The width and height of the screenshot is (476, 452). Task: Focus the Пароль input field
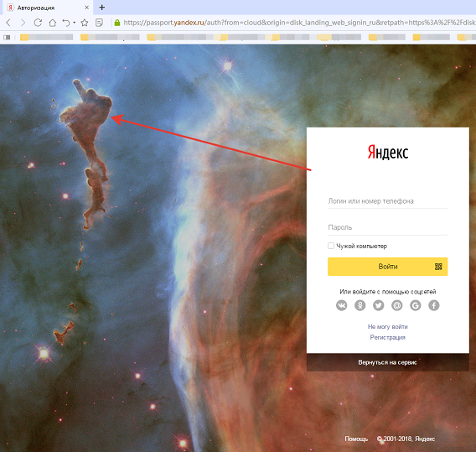click(388, 227)
